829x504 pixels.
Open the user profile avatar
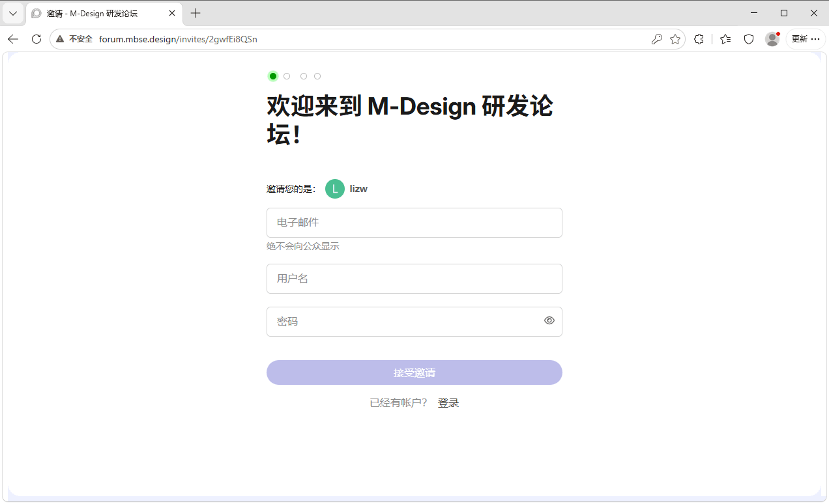coord(772,39)
